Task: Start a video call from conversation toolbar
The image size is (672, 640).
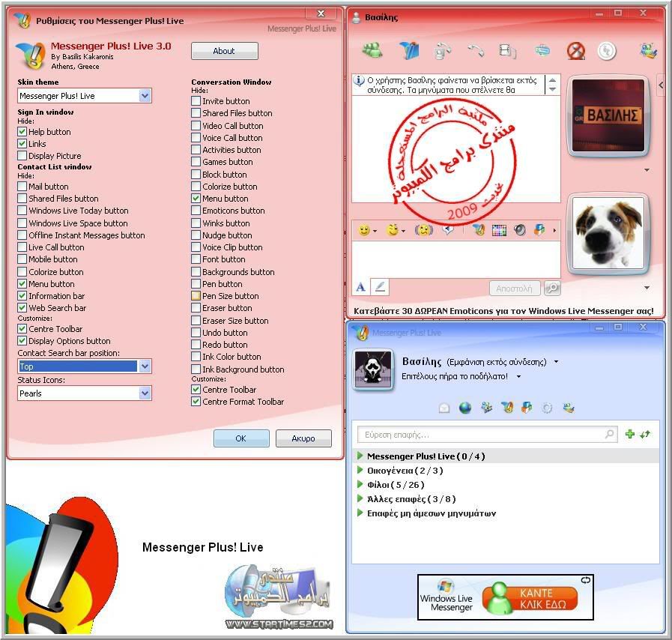Action: click(x=442, y=51)
